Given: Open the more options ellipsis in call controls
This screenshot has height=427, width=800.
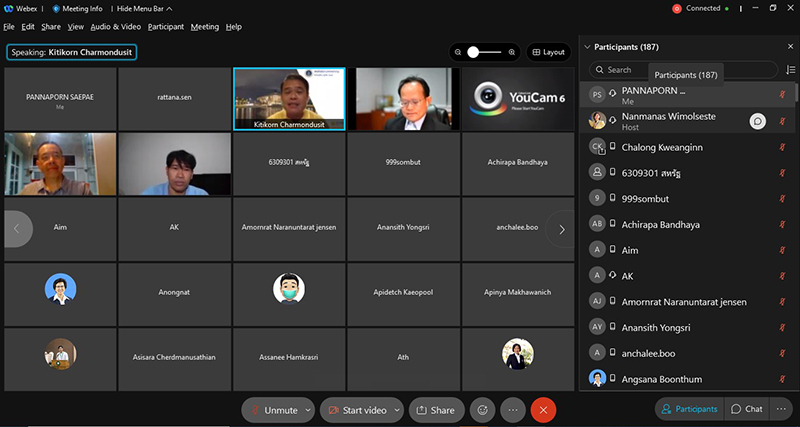Looking at the screenshot, I should coord(513,410).
